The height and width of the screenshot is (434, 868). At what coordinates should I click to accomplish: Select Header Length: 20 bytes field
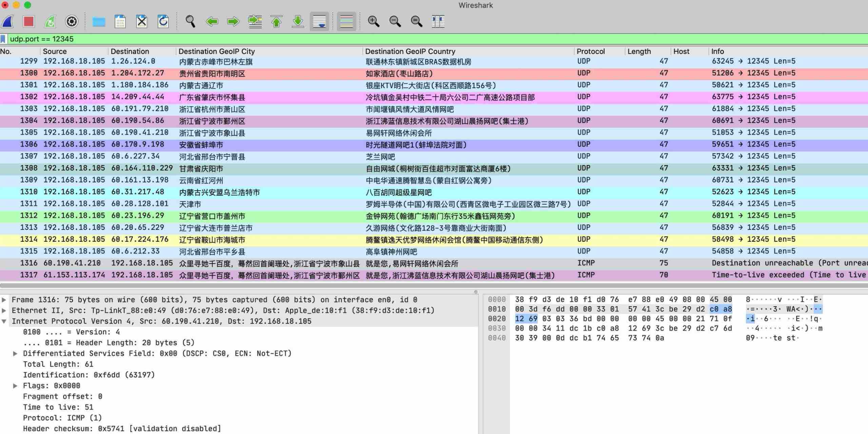[x=109, y=343]
